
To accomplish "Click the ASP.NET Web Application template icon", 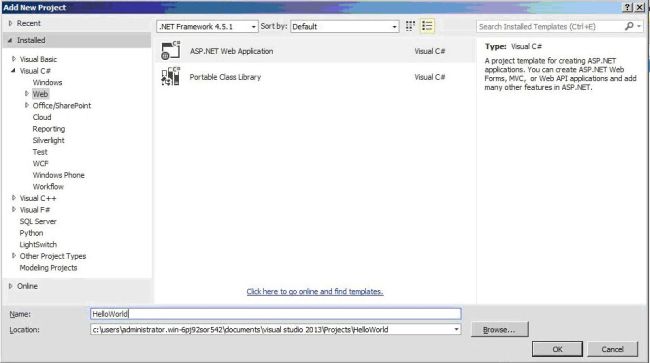I will click(x=171, y=51).
